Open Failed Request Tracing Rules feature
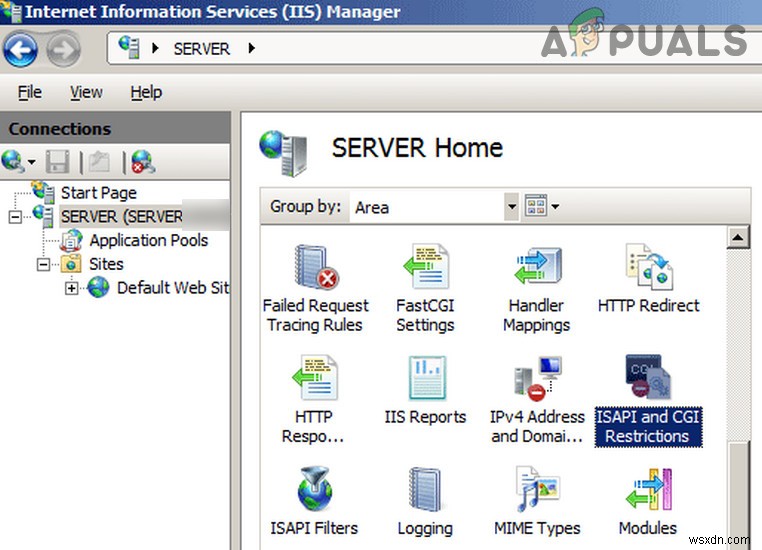Image resolution: width=762 pixels, height=550 pixels. tap(315, 289)
